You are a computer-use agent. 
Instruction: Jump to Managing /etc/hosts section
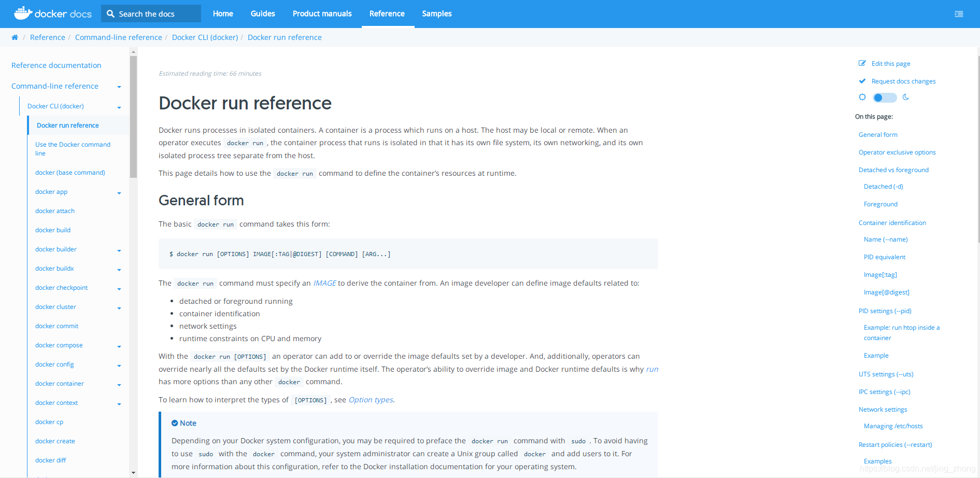click(893, 426)
